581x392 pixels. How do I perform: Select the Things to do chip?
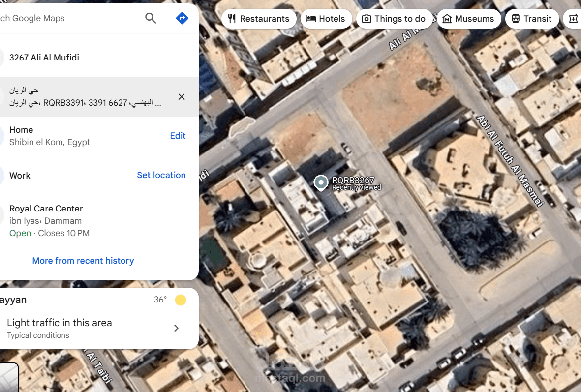click(x=394, y=19)
